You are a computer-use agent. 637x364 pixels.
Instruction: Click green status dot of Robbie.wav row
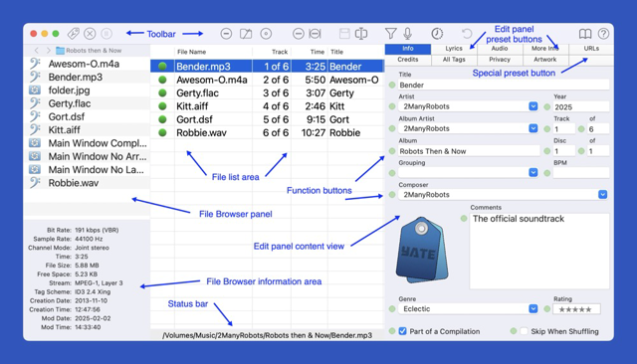point(162,132)
